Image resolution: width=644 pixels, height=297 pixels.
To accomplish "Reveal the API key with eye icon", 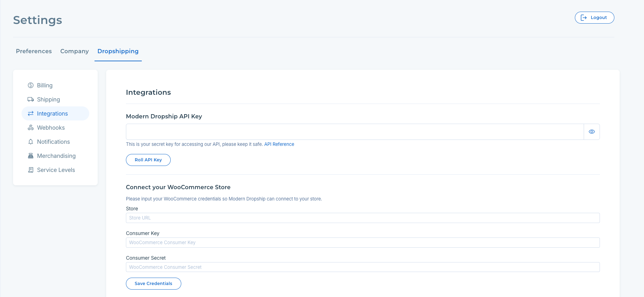I will point(592,132).
